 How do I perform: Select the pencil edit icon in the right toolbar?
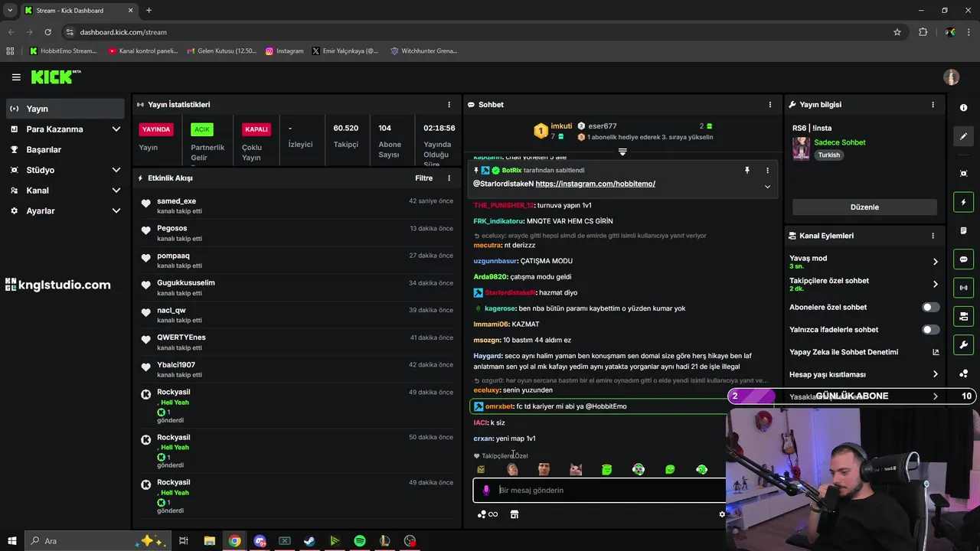click(963, 136)
